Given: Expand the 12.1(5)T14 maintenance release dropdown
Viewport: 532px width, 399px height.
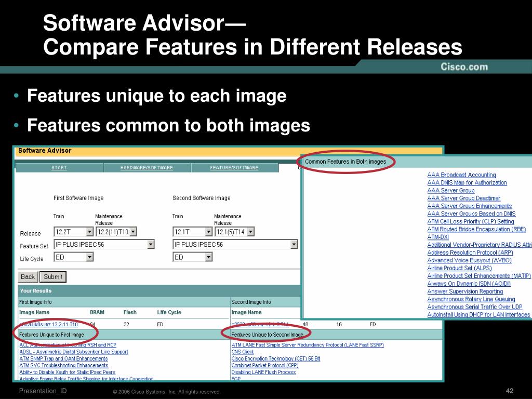Looking at the screenshot, I should pos(234,232).
